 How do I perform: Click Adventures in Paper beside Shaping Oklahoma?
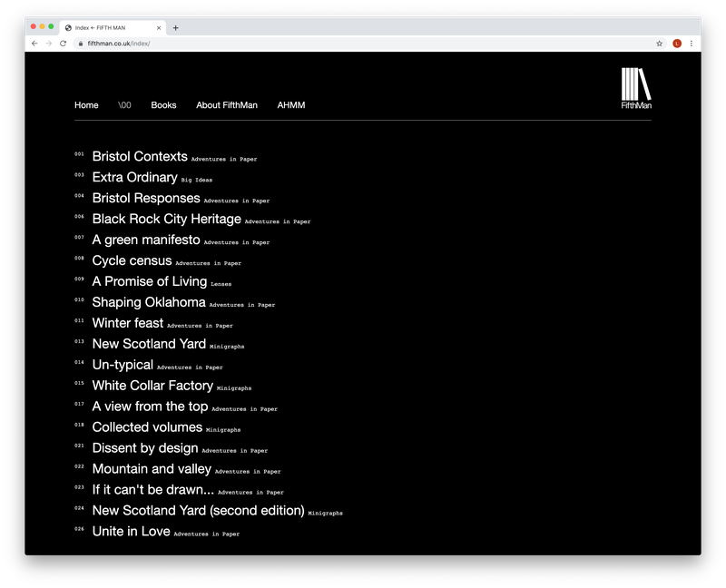pyautogui.click(x=242, y=305)
